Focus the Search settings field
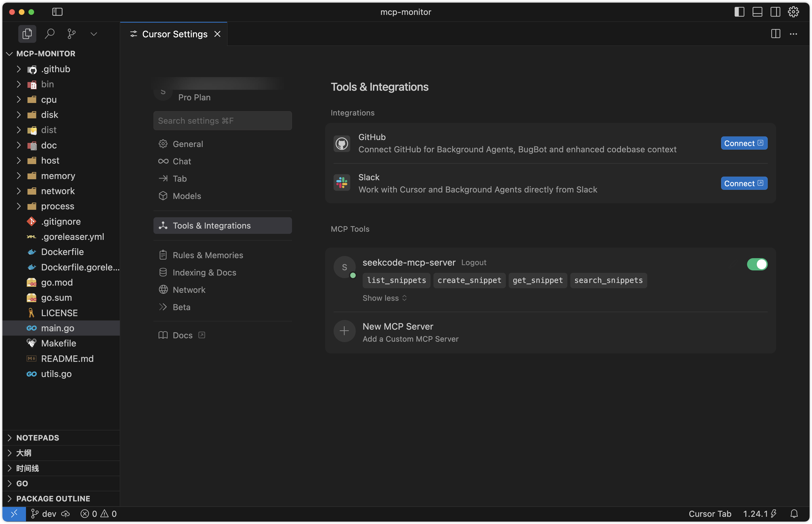 coord(222,121)
